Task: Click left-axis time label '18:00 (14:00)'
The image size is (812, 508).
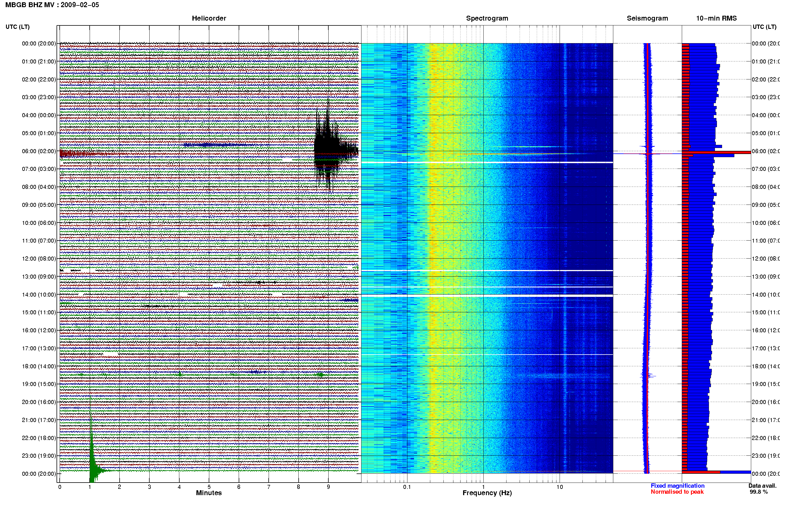Action: 39,366
